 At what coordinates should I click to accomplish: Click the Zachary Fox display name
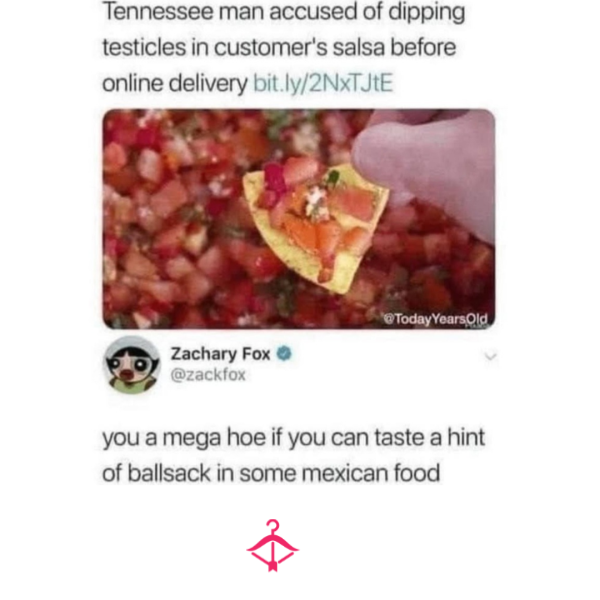(220, 354)
